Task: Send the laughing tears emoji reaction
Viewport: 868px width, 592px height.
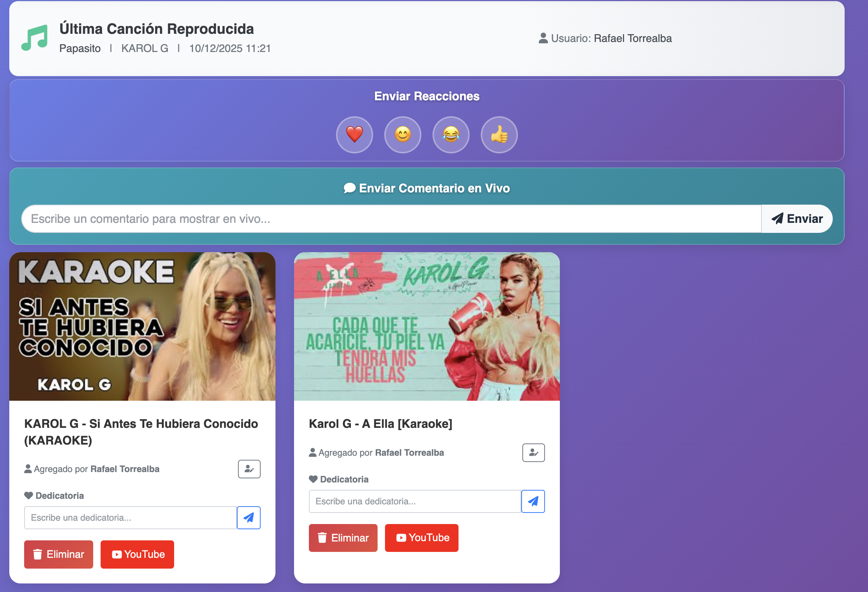Action: (451, 134)
